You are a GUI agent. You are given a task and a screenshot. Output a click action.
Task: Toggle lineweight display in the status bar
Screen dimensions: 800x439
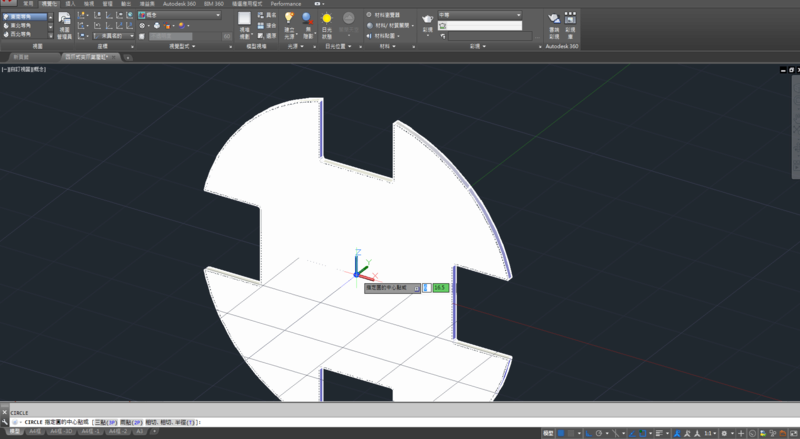point(659,433)
